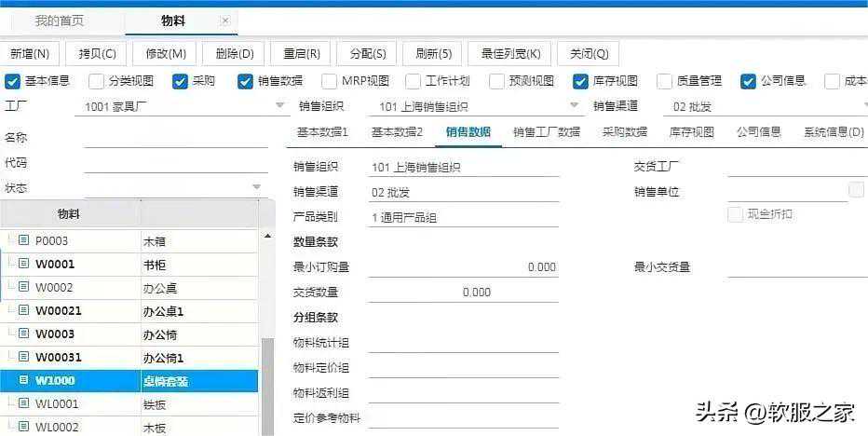Click the document icon beside P0003
The image size is (868, 436).
click(x=24, y=240)
